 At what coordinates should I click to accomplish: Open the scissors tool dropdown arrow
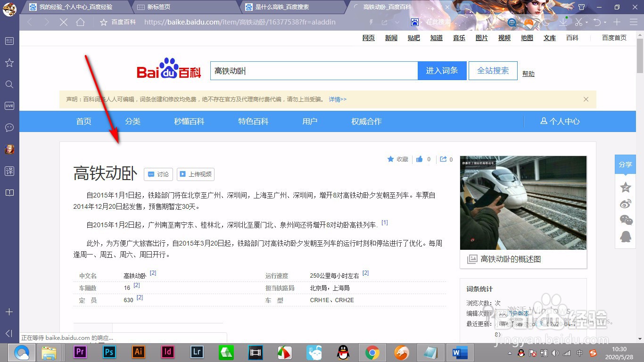586,23
